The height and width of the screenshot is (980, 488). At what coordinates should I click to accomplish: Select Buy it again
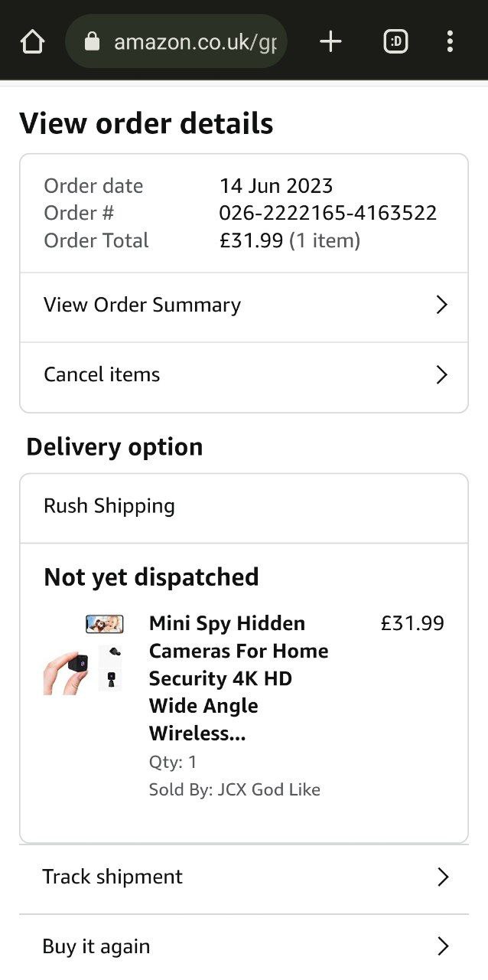[x=96, y=947]
